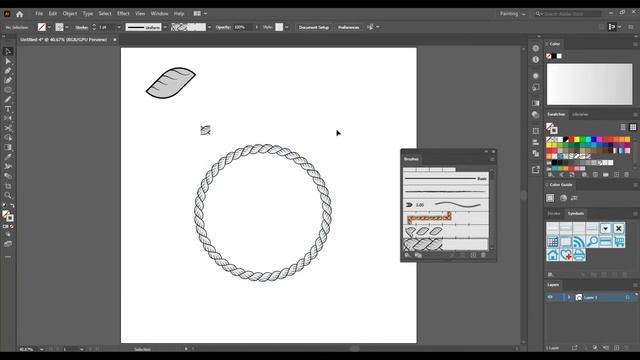Select the Scissors tool

tap(8, 128)
